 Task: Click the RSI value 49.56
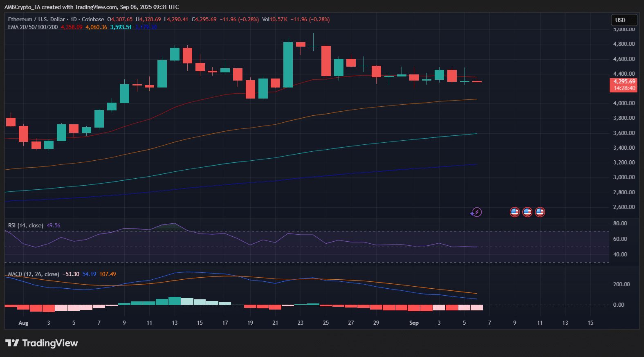click(x=53, y=225)
